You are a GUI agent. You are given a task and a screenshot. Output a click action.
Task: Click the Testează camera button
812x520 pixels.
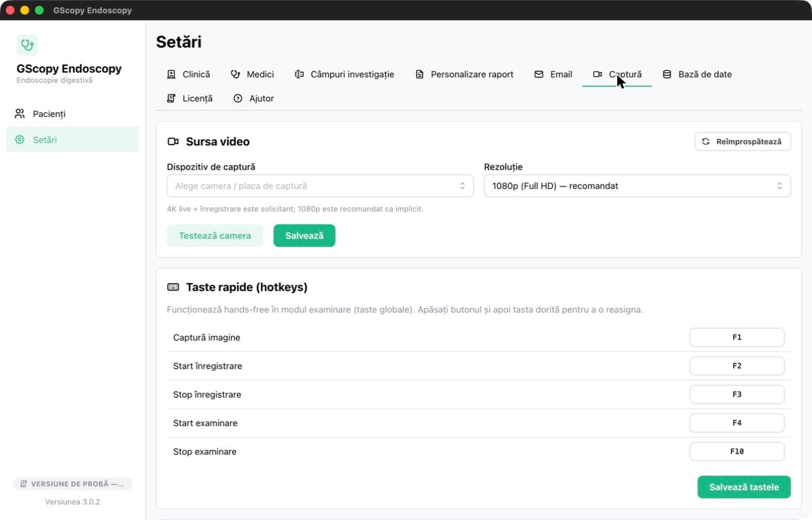[215, 236]
